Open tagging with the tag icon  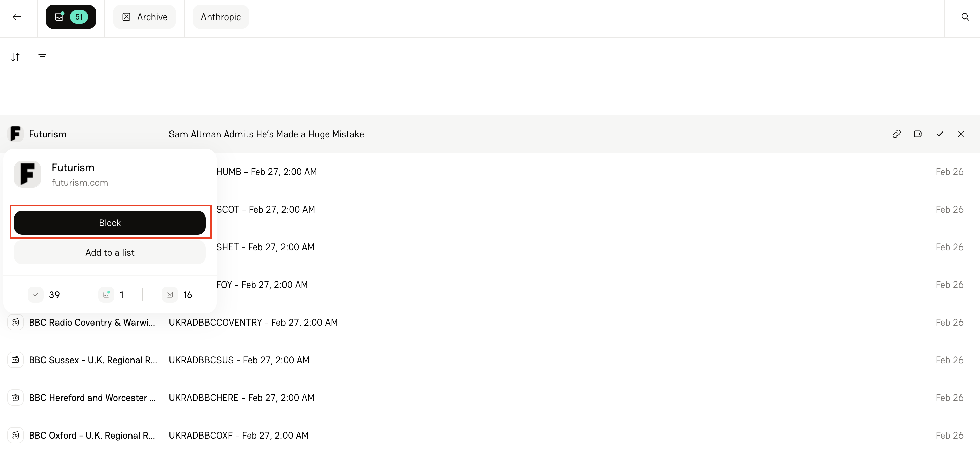(x=918, y=134)
